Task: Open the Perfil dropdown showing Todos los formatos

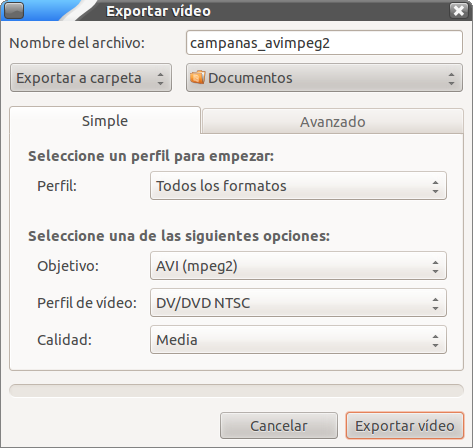Action: pos(298,186)
